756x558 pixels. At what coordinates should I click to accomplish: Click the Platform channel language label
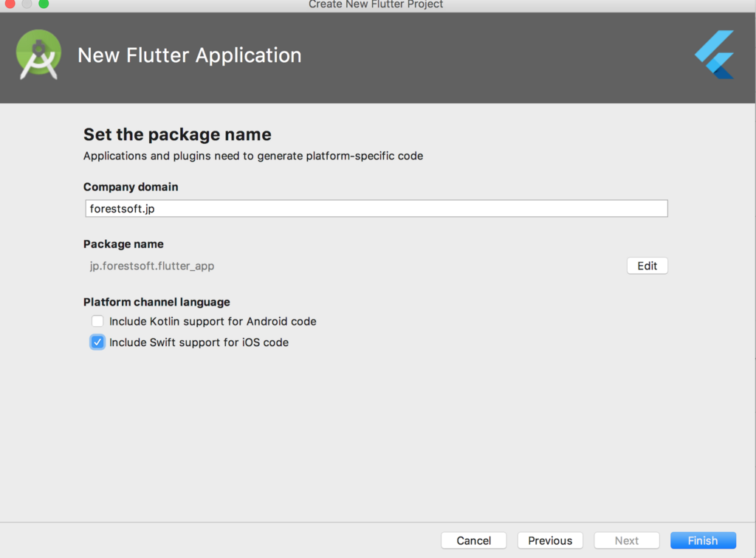(157, 302)
